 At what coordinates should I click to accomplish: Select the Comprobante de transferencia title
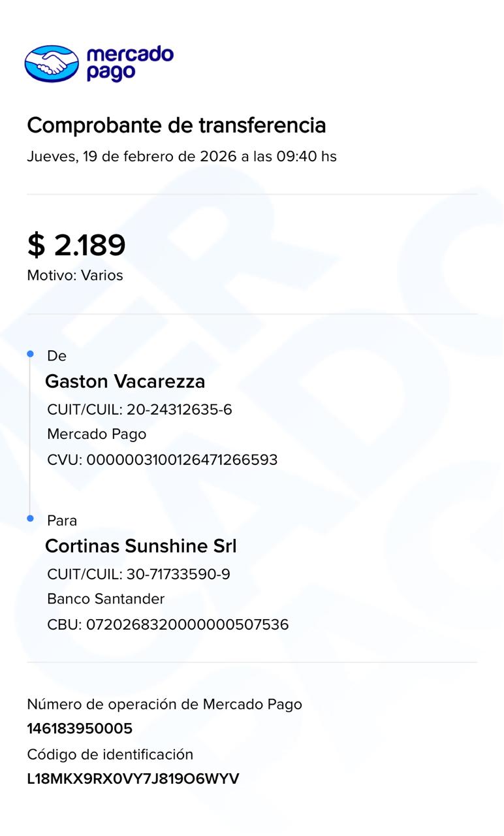point(176,125)
